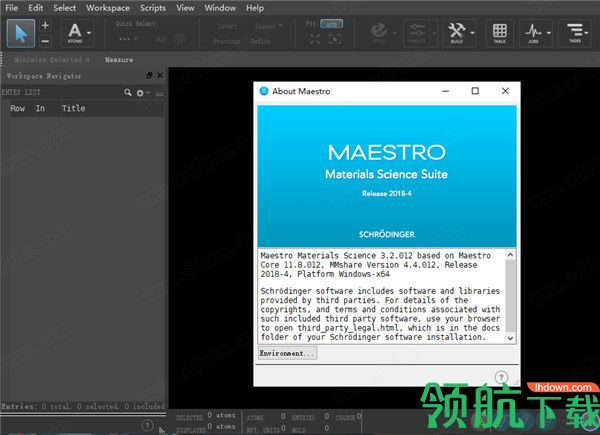The height and width of the screenshot is (435, 600).
Task: Open the Presets dropdown arrow
Action: coord(434,33)
